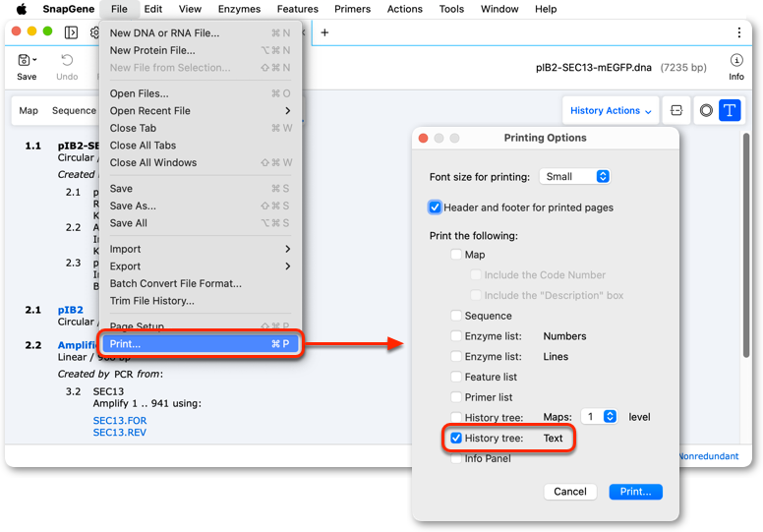The height and width of the screenshot is (532, 763).
Task: Open the SnapGene application menu
Action: pos(68,9)
